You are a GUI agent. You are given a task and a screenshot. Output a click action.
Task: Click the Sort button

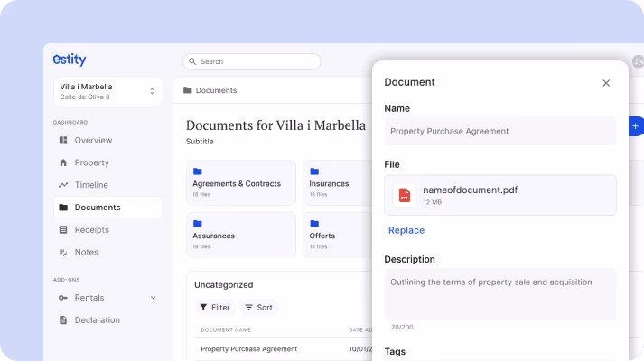[x=259, y=307]
